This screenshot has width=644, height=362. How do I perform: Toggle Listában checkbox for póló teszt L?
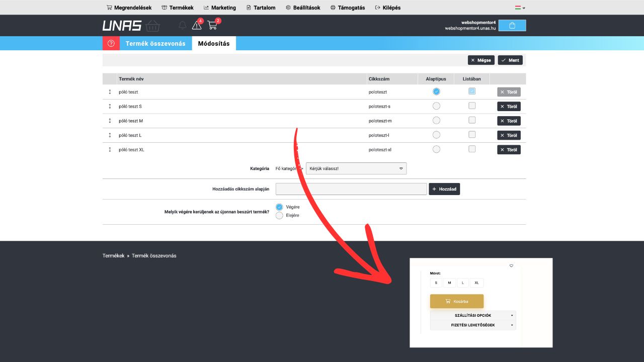[472, 134]
